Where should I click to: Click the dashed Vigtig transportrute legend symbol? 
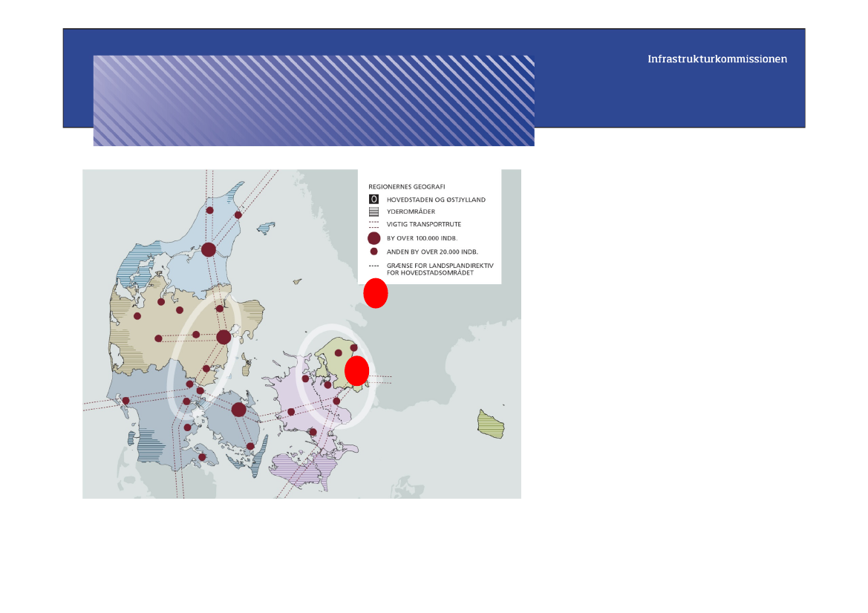(x=373, y=224)
